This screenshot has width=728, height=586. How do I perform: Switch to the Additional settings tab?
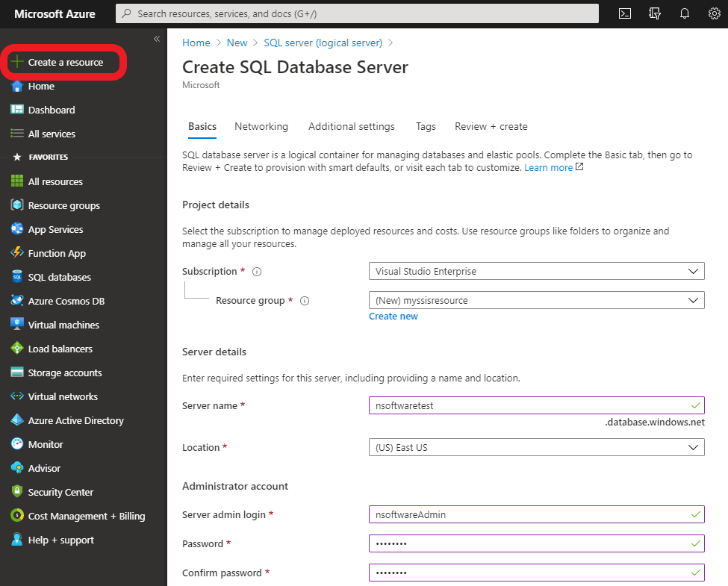coord(352,126)
